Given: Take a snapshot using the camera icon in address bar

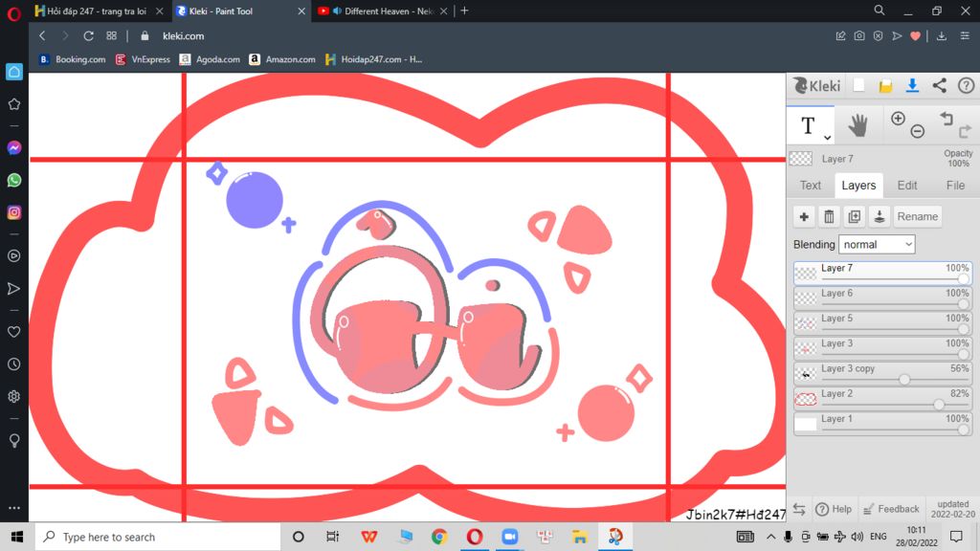Looking at the screenshot, I should tap(859, 36).
